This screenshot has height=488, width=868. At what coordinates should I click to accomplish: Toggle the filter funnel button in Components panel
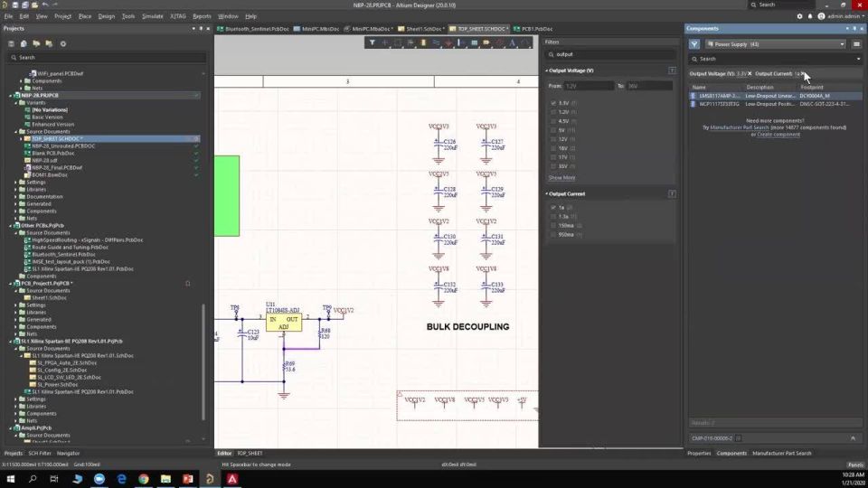point(694,44)
